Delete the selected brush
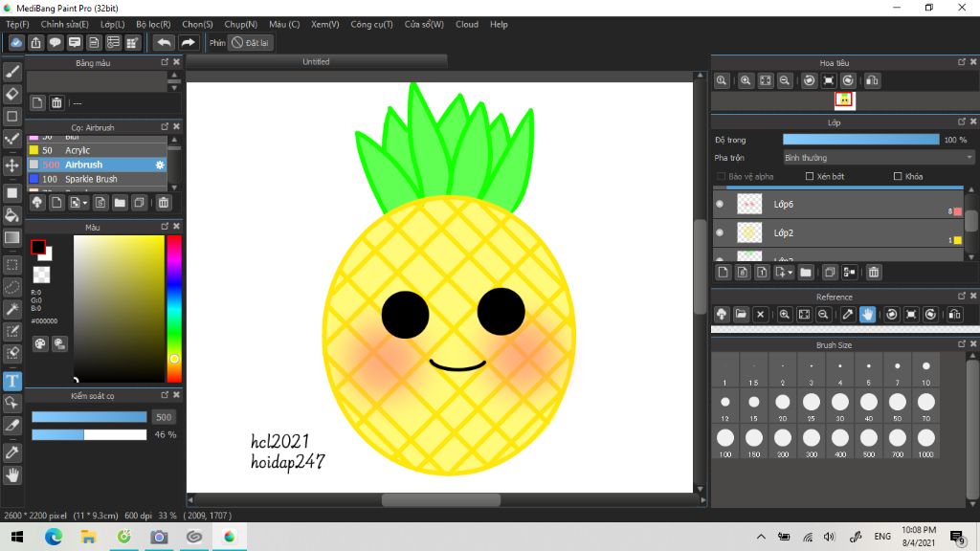The width and height of the screenshot is (980, 551). pos(163,203)
